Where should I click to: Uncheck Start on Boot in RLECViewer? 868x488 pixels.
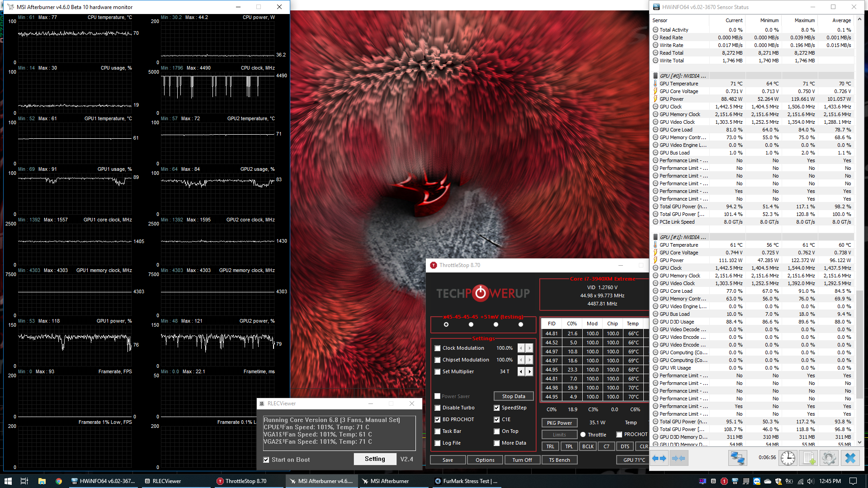coord(266,460)
